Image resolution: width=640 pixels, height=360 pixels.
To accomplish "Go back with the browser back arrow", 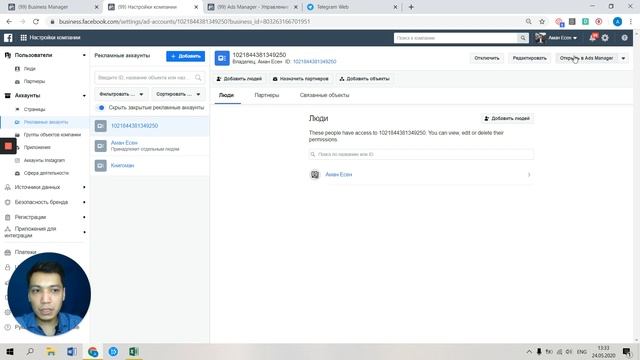I will tap(9, 21).
